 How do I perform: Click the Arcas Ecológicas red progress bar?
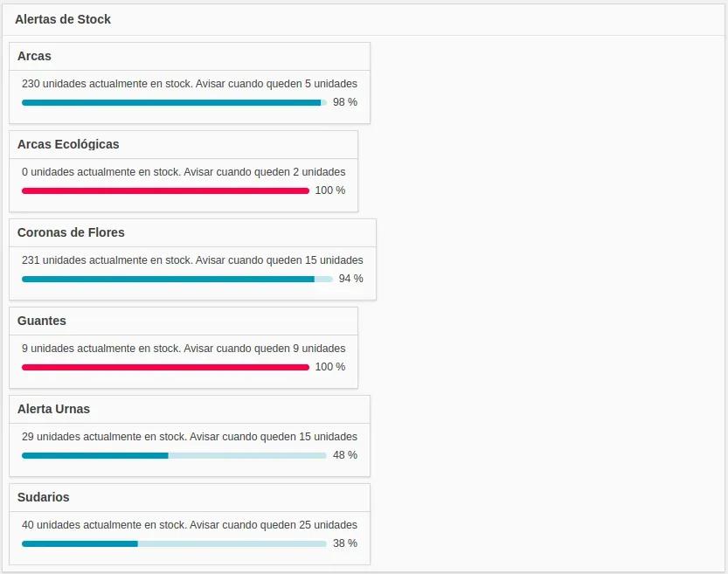165,190
